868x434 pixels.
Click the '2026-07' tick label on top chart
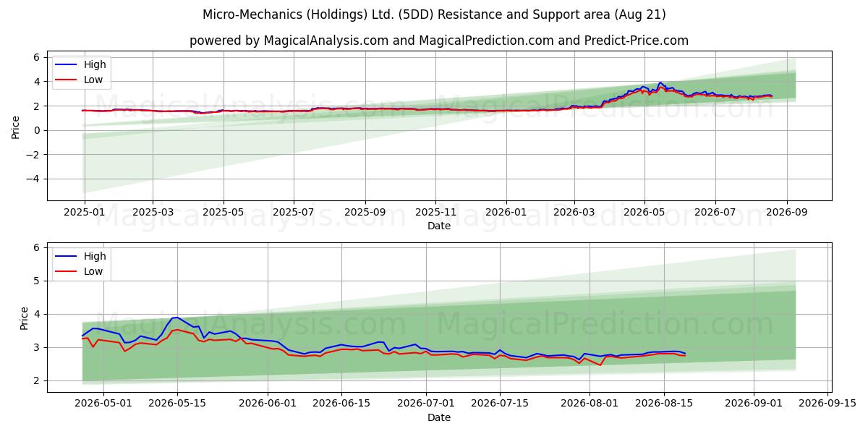tap(715, 213)
